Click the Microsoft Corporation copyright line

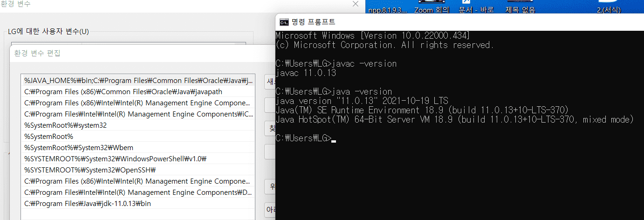pyautogui.click(x=385, y=45)
